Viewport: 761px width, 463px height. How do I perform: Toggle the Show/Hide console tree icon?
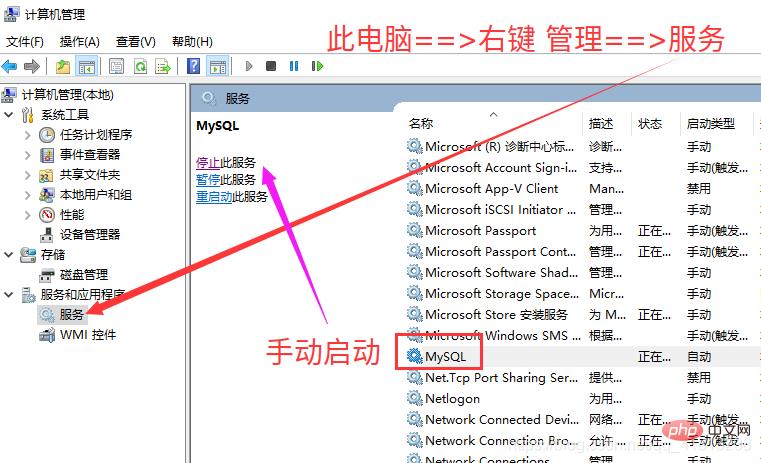87,66
